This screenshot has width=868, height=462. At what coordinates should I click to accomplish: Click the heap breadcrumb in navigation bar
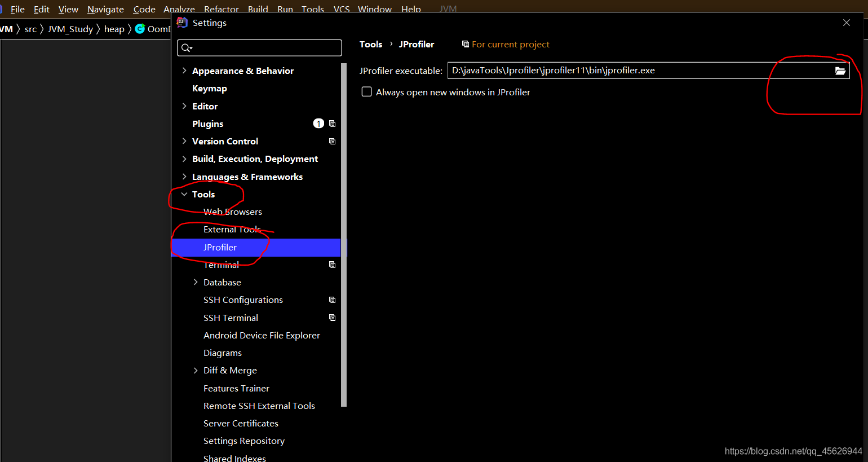(x=114, y=29)
